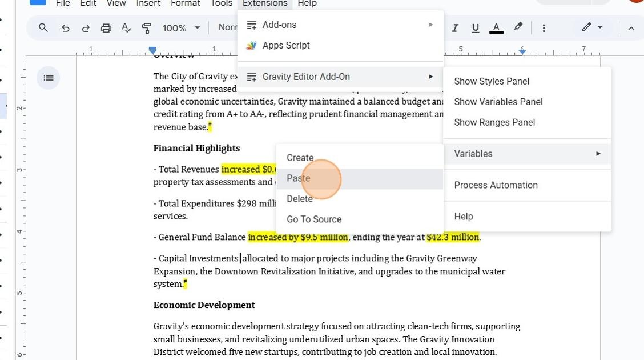644x360 pixels.
Task: Click the right indent marker on ruler
Action: [x=522, y=50]
